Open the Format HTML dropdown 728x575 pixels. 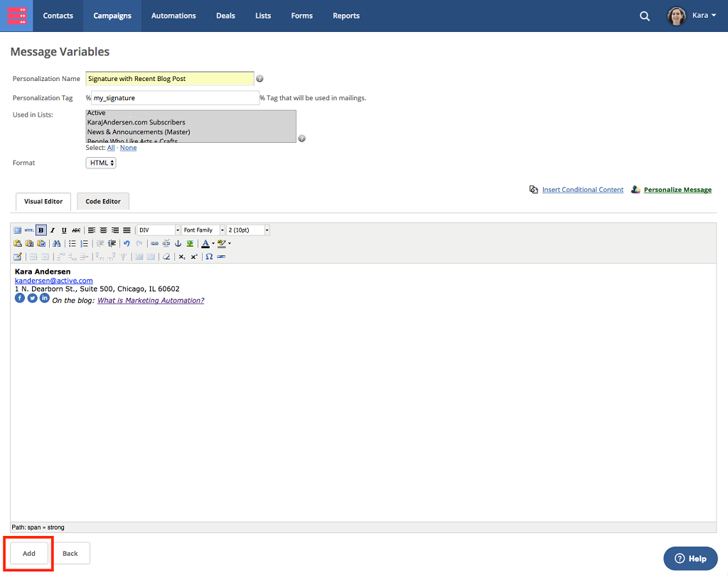(101, 163)
